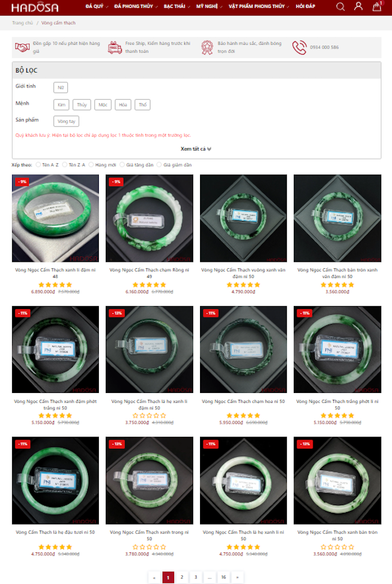Open the Hỏi đáp menu item
The image size is (392, 584).
click(305, 6)
